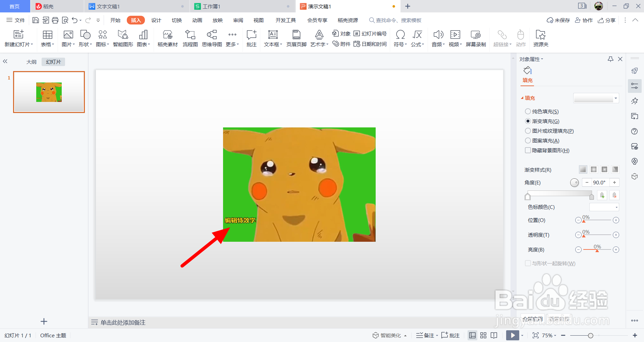Insert 视频 video
The height and width of the screenshot is (342, 644).
pos(455,38)
